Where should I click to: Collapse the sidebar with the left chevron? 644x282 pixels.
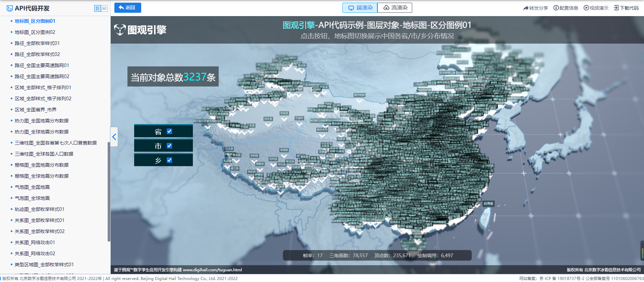114,137
